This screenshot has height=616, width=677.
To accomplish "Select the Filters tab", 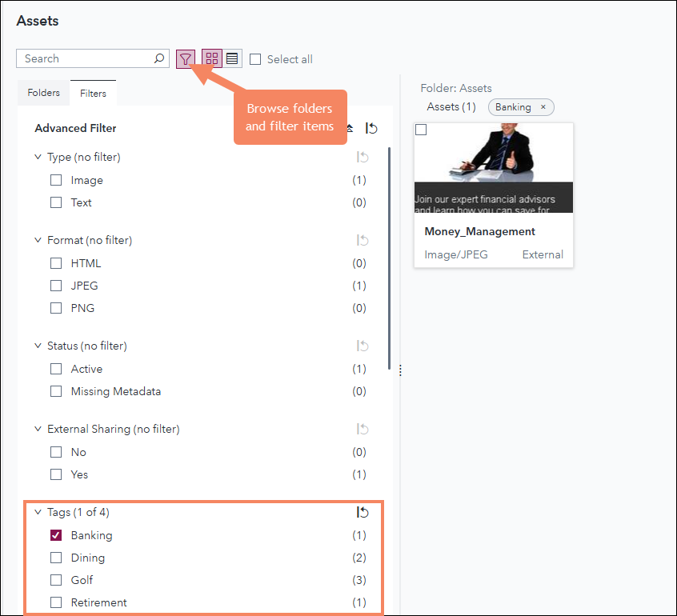I will [x=93, y=94].
